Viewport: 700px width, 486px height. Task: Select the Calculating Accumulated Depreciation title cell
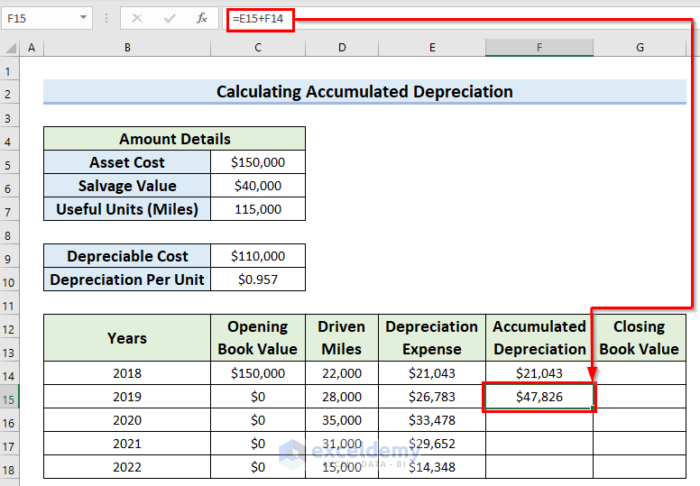(x=364, y=92)
